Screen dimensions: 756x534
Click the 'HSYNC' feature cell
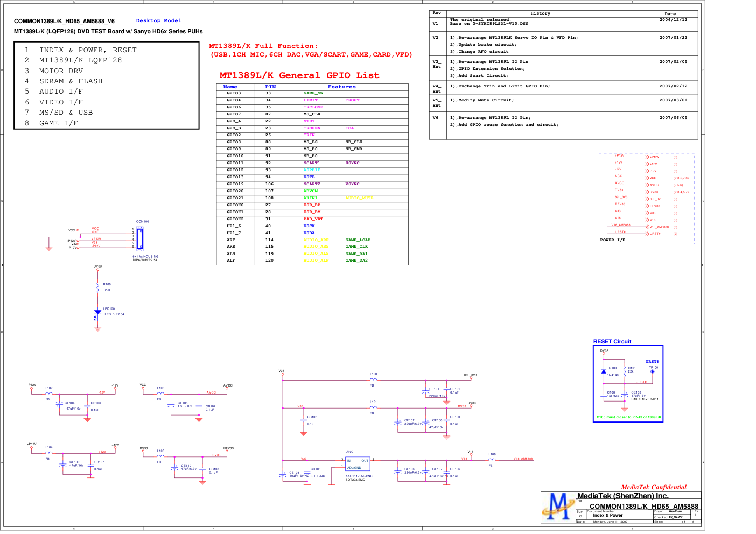point(352,163)
